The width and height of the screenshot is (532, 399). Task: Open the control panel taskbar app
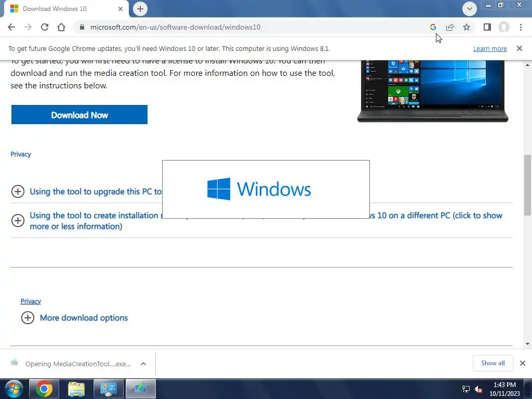pos(108,389)
